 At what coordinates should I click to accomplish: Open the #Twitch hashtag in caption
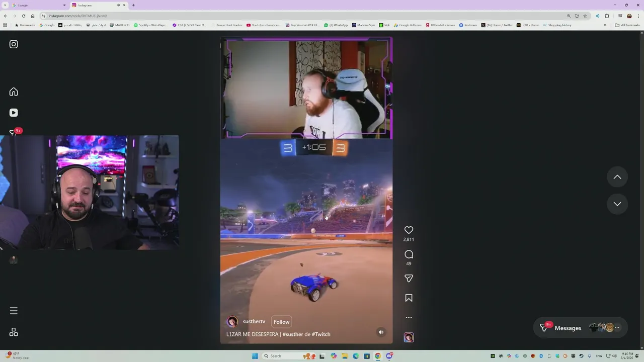point(321,334)
